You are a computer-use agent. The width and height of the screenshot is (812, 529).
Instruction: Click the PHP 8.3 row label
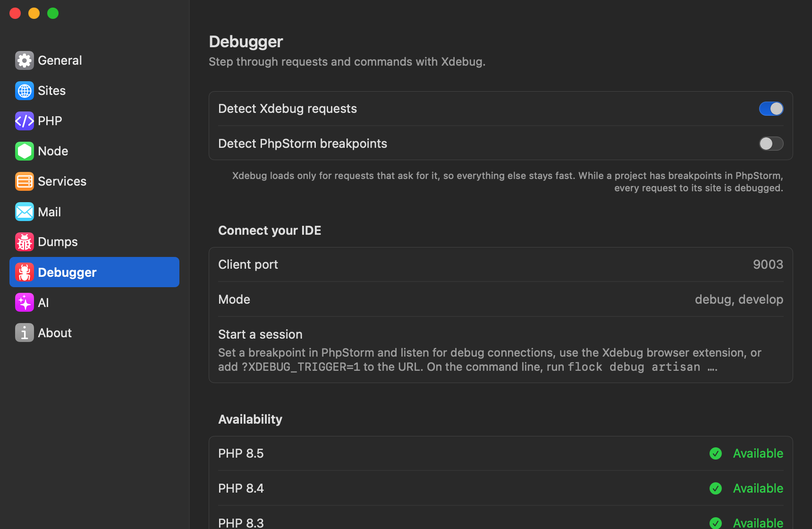[241, 523]
